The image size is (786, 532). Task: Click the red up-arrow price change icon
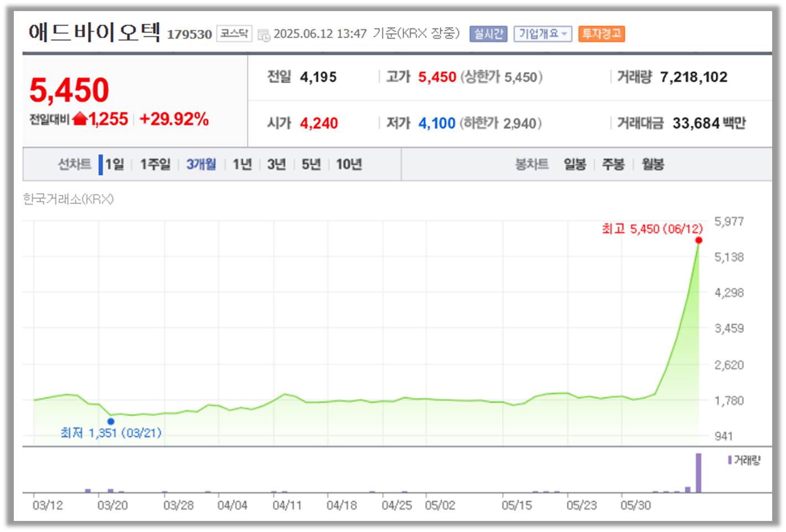coord(80,118)
